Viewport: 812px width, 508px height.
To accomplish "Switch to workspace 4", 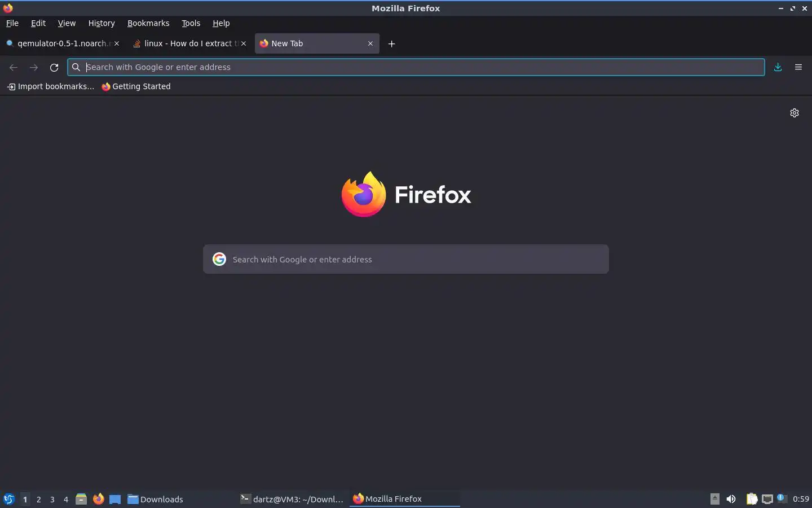I will (66, 499).
